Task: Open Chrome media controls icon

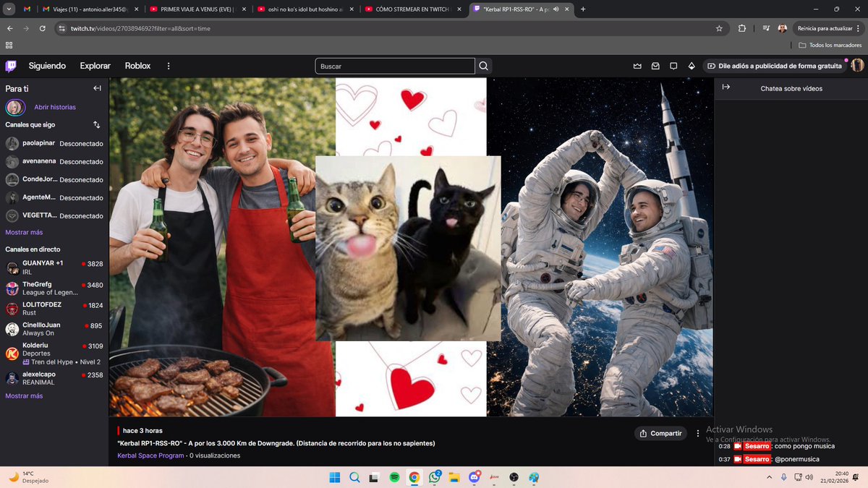Action: coord(765,28)
